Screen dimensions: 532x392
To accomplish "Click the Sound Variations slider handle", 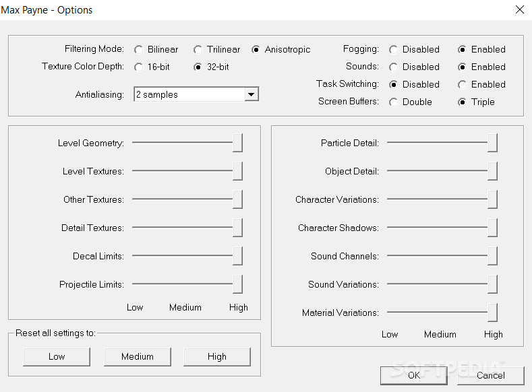I will point(492,284).
